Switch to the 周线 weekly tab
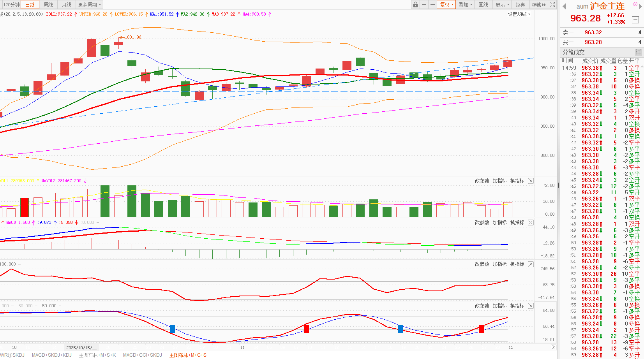Viewport: 644px width, 359px height. click(48, 5)
